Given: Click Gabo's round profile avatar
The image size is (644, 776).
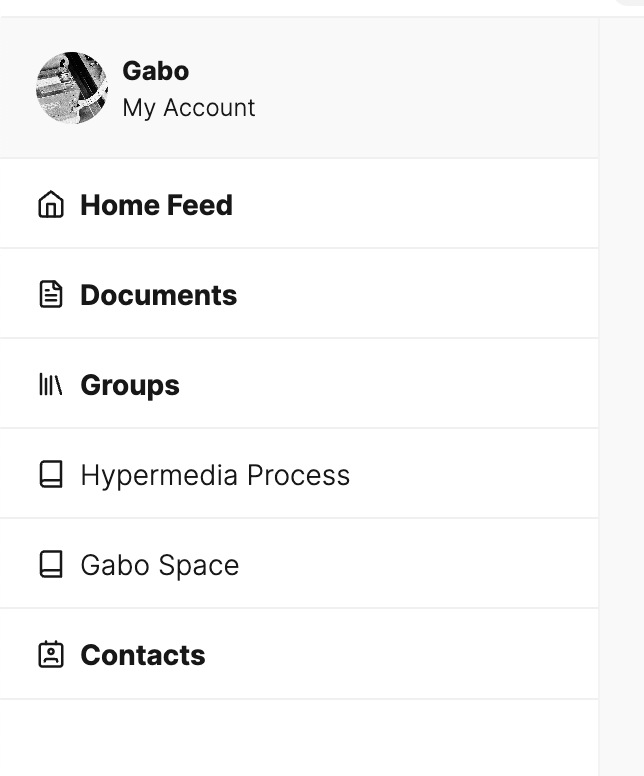Looking at the screenshot, I should point(72,88).
